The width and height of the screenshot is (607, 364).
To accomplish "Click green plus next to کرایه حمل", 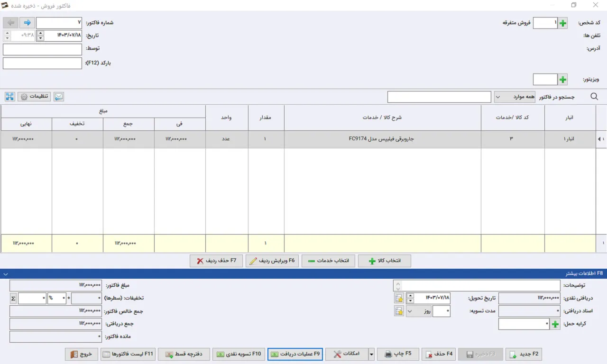I will (x=555, y=324).
